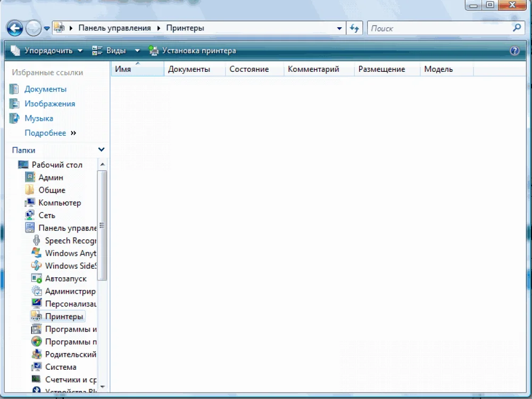This screenshot has width=532, height=399.
Task: Sort by the Состояние column header
Action: click(249, 69)
